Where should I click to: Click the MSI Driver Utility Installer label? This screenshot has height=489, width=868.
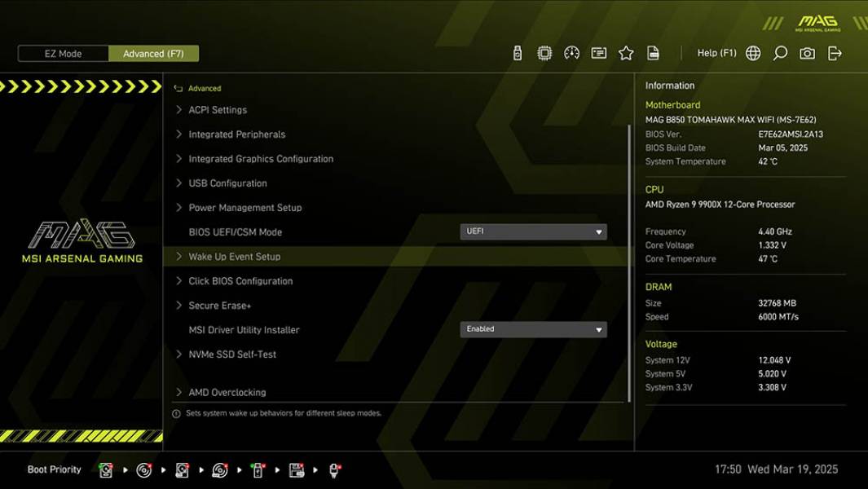coord(244,329)
